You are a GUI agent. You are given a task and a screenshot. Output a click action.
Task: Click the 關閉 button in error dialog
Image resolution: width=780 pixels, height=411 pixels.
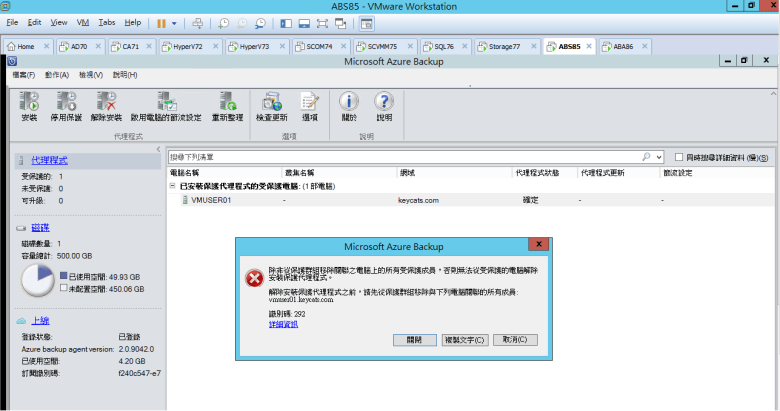coord(414,339)
